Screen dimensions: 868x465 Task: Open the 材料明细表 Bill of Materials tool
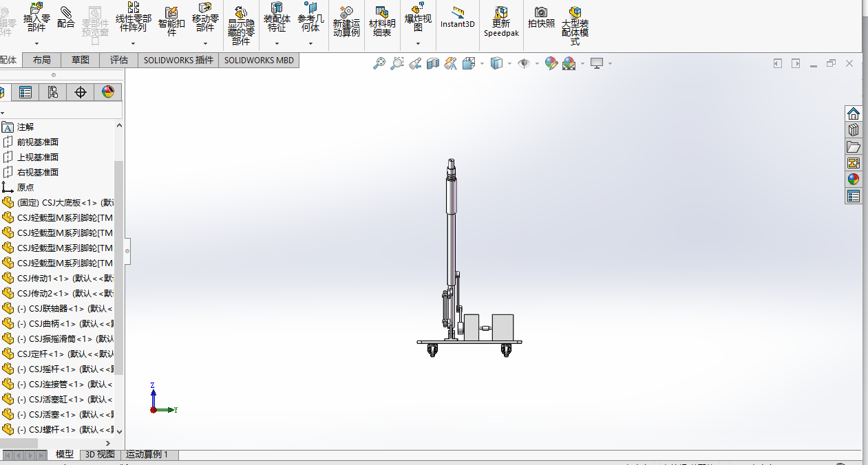click(x=382, y=21)
